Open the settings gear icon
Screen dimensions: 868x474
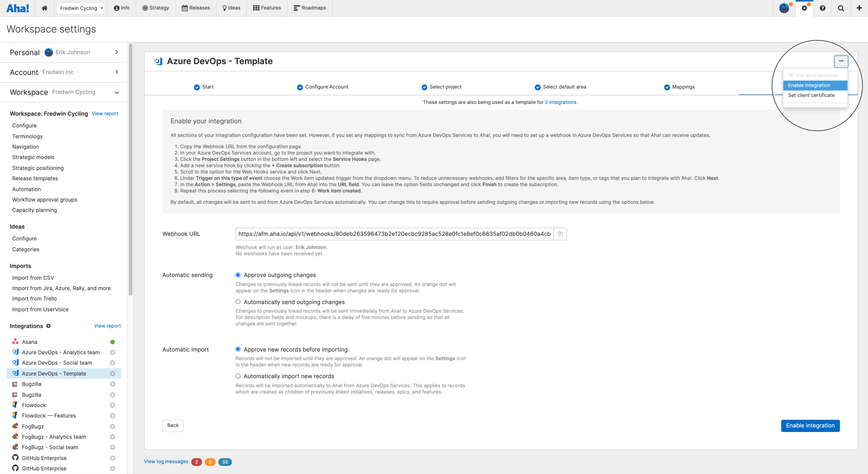point(804,8)
